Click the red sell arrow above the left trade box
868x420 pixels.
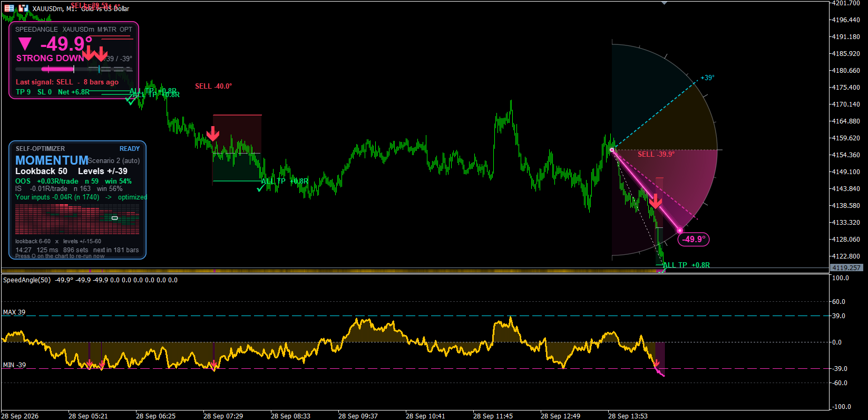point(213,133)
